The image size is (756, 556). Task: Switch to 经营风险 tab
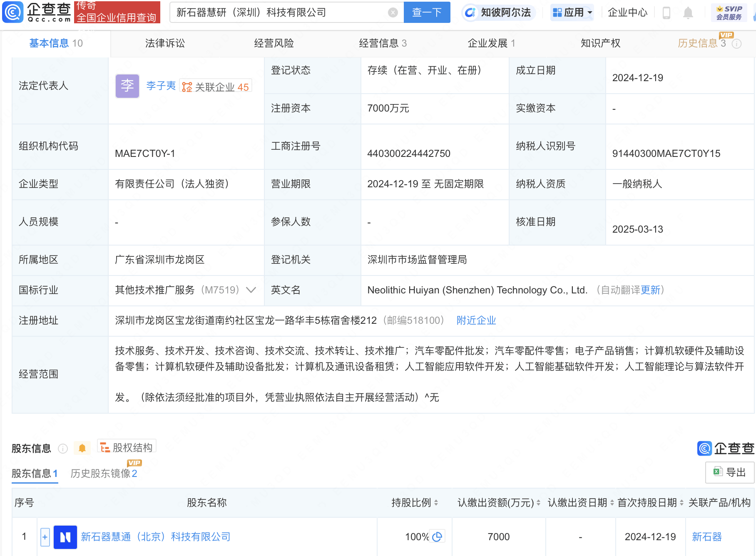pyautogui.click(x=274, y=43)
